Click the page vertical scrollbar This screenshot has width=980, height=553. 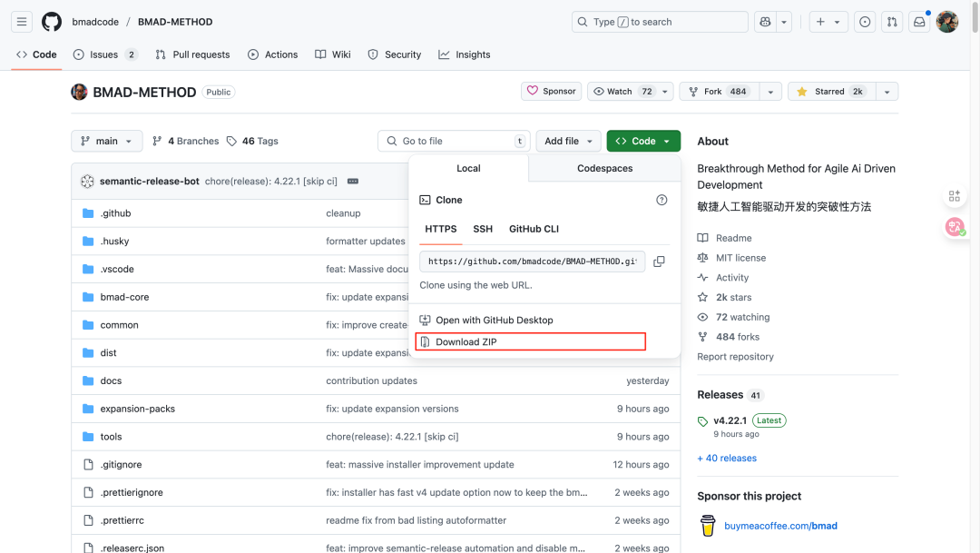[975, 17]
